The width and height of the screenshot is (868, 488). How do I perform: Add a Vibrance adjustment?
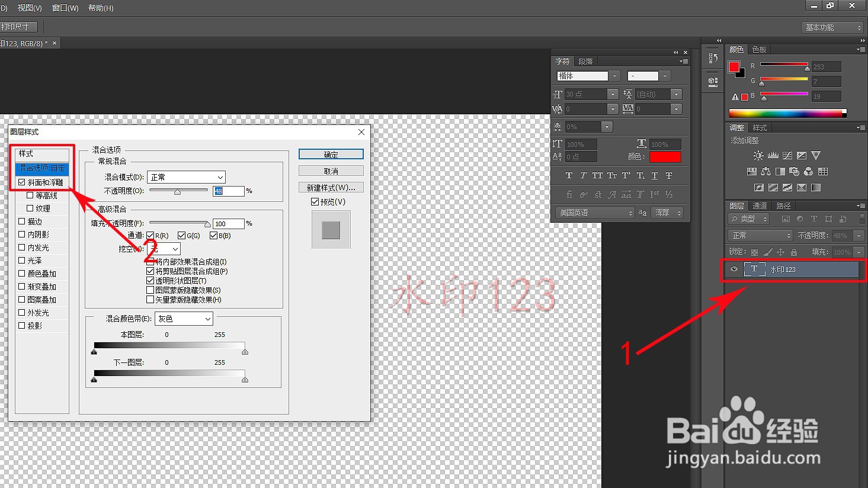point(816,156)
